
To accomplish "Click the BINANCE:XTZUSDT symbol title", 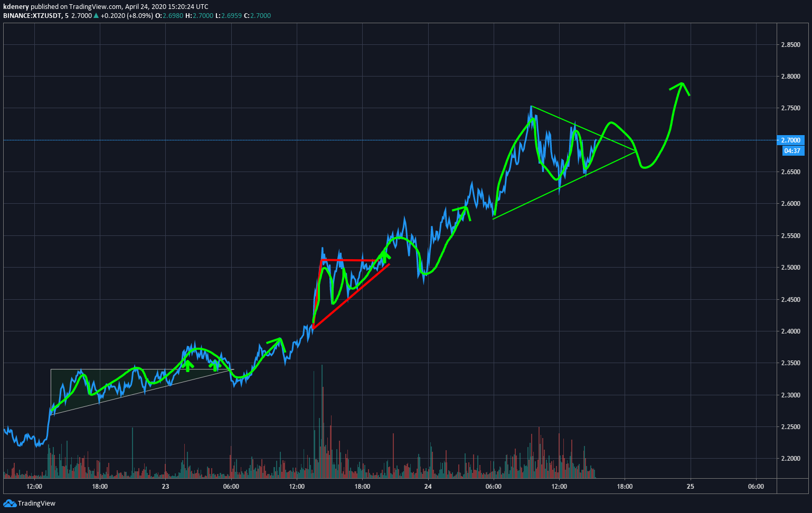I will 32,16.
